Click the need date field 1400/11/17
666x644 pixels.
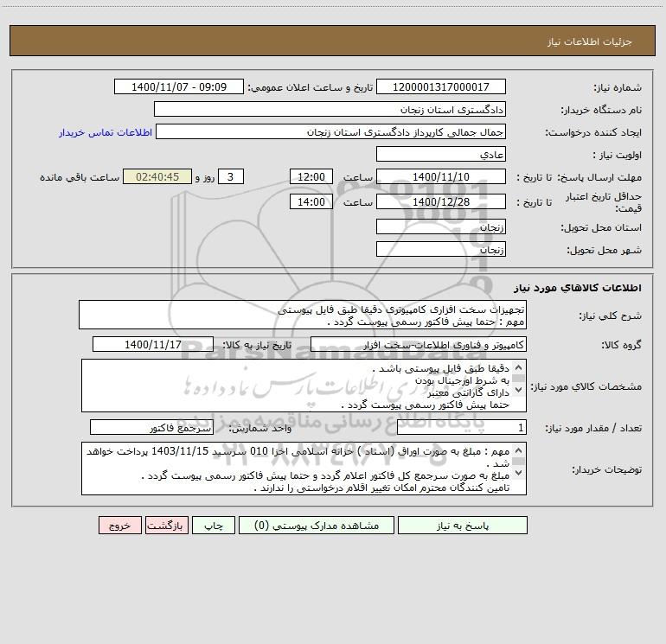pos(153,344)
